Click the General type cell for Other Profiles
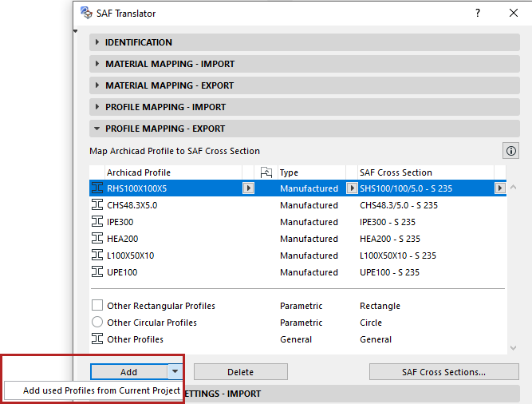Image resolution: width=532 pixels, height=404 pixels. 296,339
